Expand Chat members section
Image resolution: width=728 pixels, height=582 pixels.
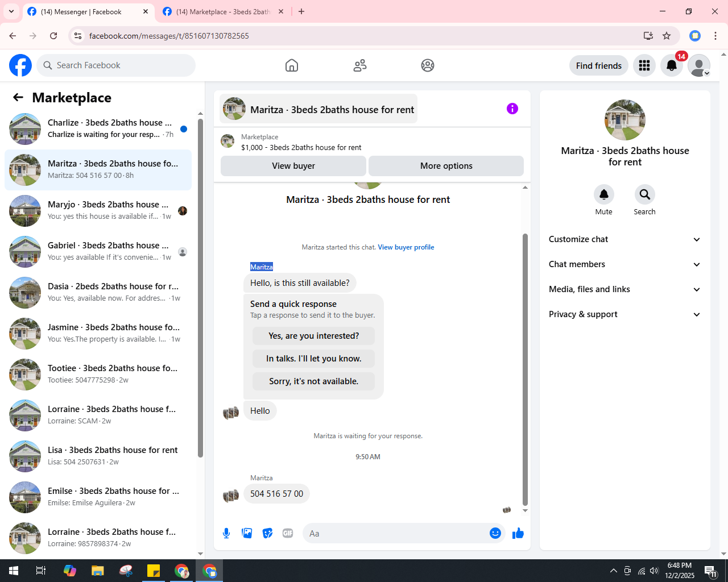[624, 264]
